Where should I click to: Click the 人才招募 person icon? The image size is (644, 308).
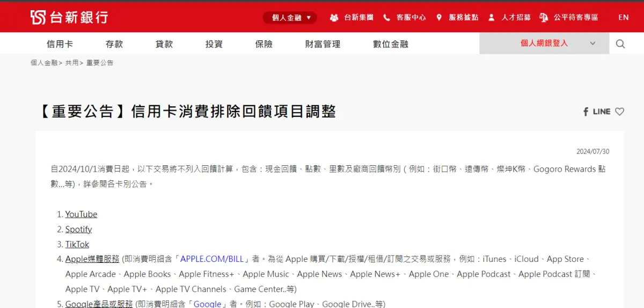491,18
